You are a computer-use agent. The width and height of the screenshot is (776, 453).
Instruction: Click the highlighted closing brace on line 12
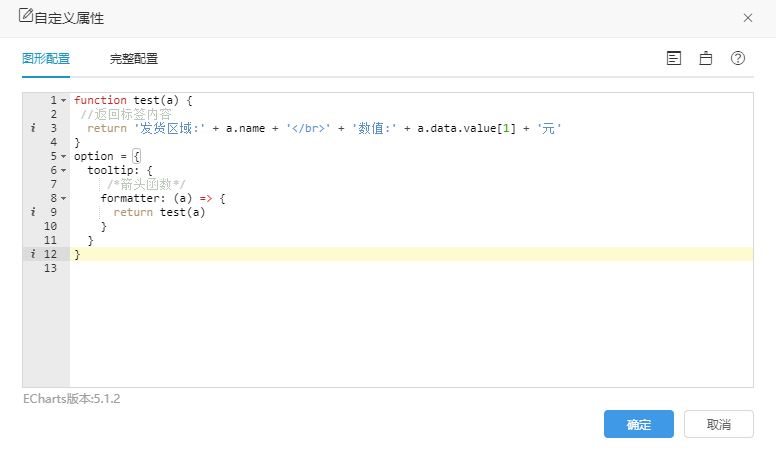tap(77, 254)
